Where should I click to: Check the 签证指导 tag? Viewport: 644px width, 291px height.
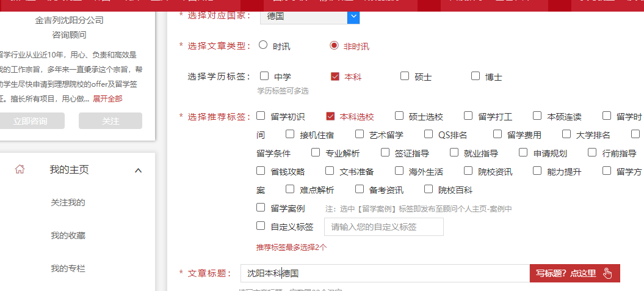point(385,153)
